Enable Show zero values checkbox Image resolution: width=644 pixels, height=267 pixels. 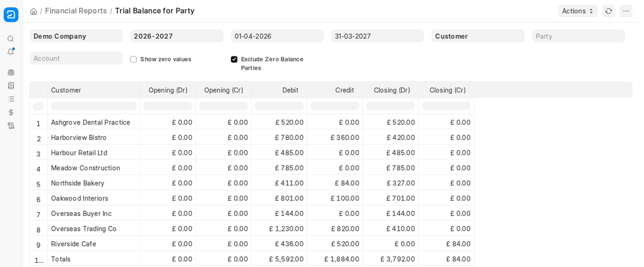133,59
